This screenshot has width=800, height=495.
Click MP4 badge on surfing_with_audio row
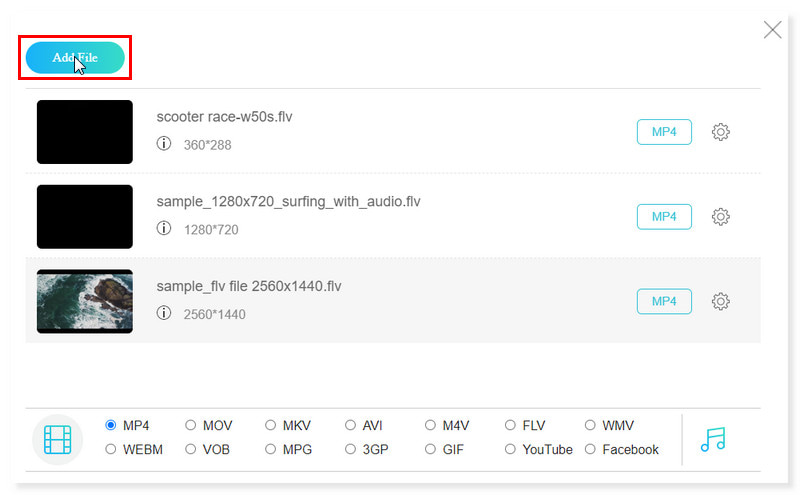click(x=664, y=216)
